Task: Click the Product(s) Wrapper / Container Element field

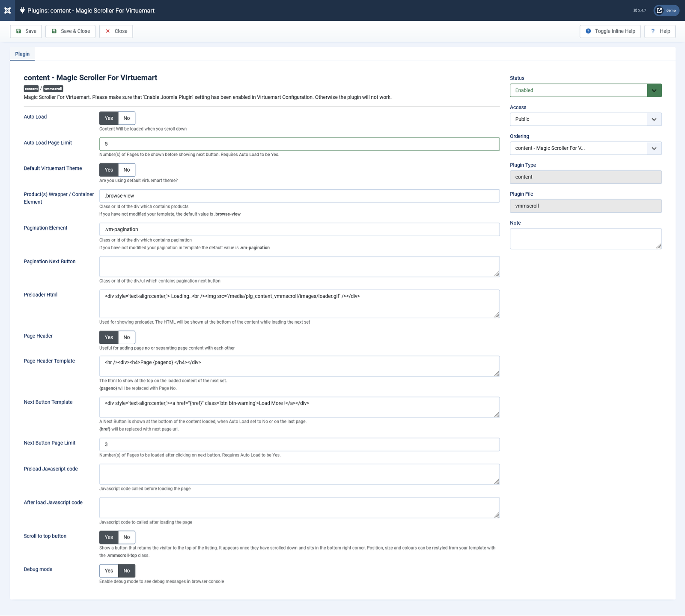Action: point(299,196)
